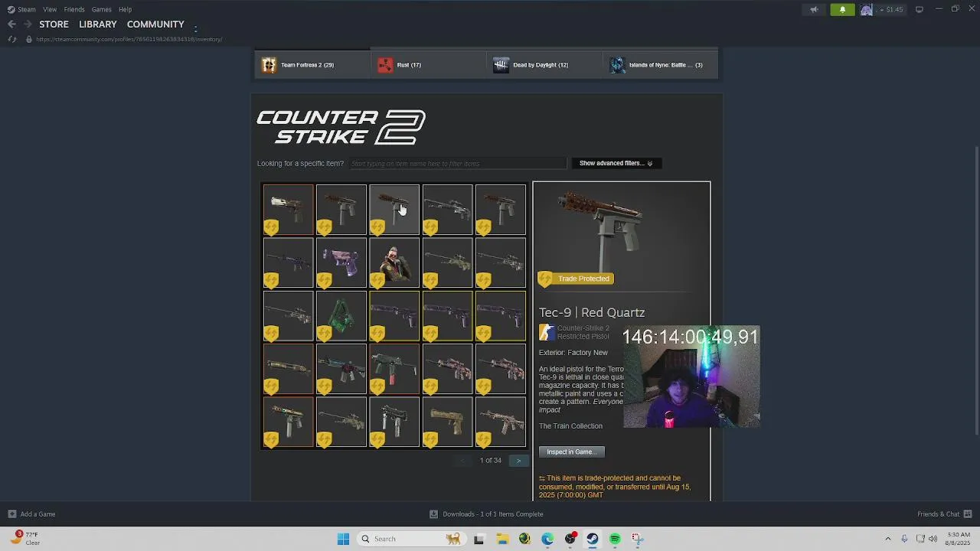Select the shotgun inventory item
Viewport: 980px width, 551px height.
point(289,369)
